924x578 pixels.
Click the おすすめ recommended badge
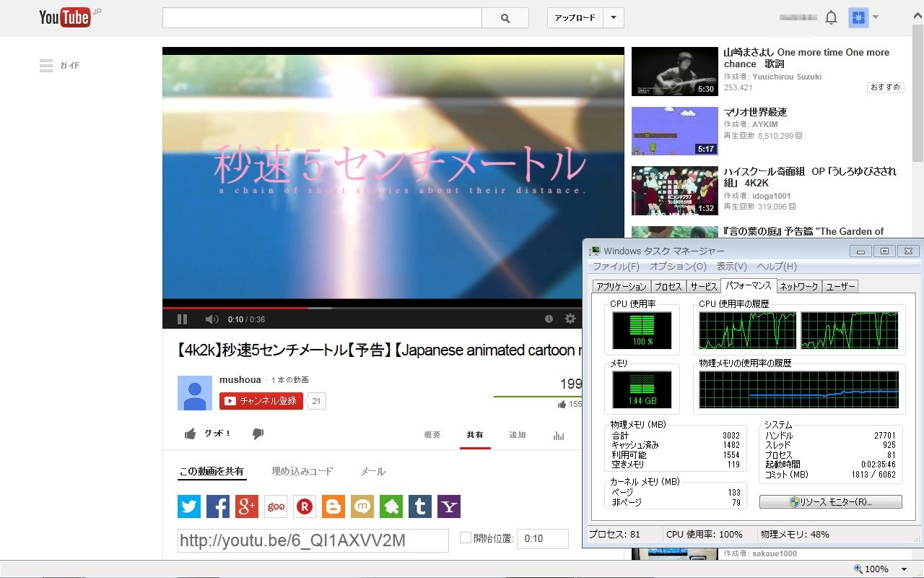click(885, 87)
